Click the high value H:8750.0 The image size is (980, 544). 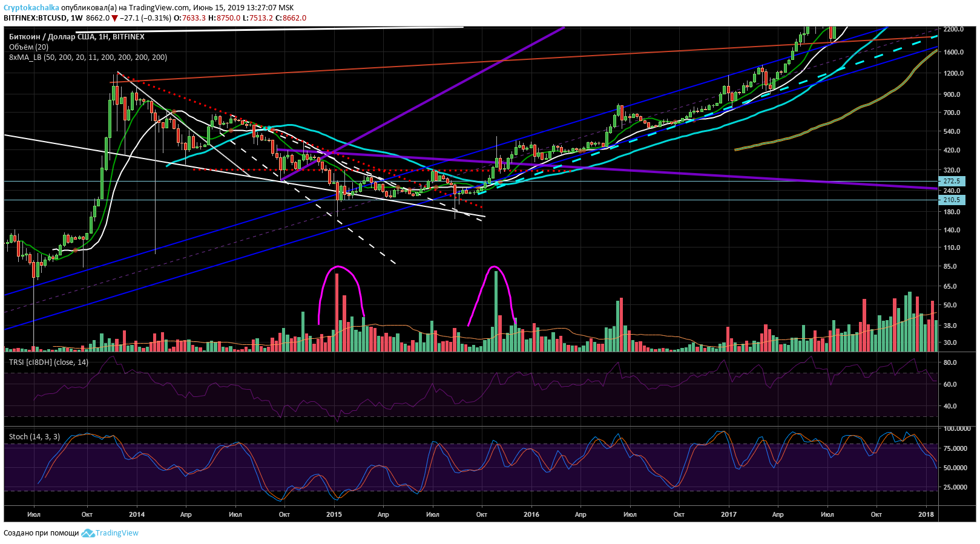(x=224, y=18)
